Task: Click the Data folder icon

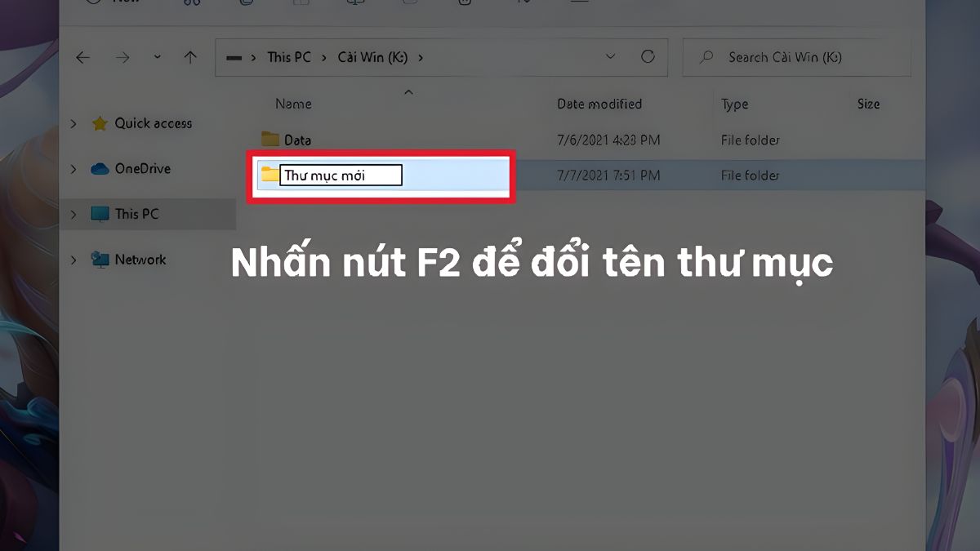Action: [270, 140]
